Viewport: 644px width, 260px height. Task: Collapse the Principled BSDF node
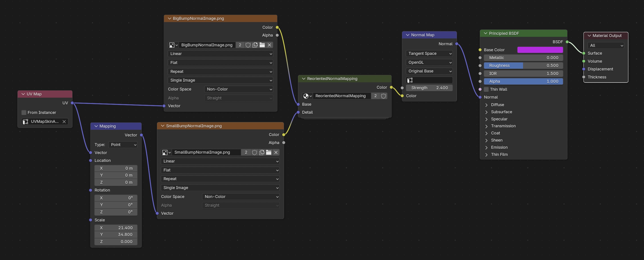coord(486,33)
